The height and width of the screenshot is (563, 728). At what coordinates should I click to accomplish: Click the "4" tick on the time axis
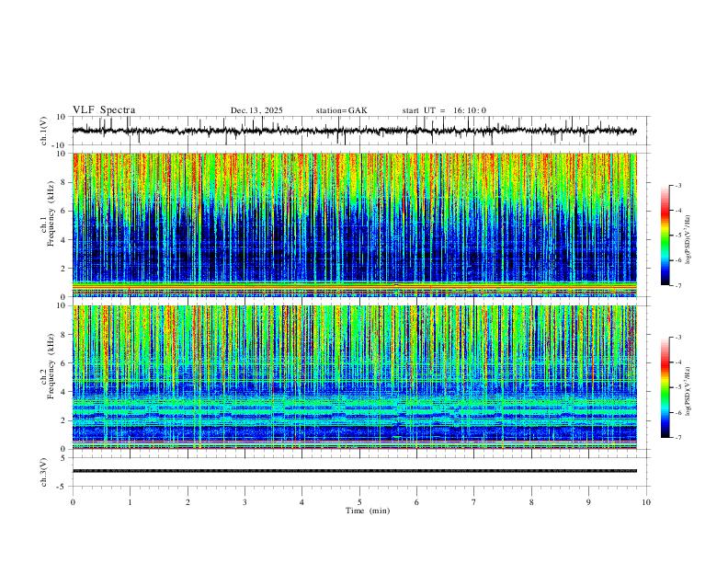[x=301, y=502]
